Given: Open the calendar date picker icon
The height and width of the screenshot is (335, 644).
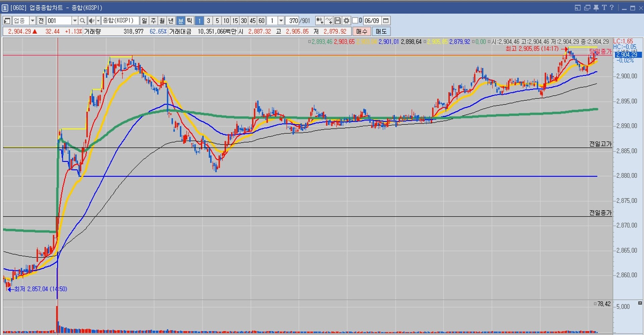Looking at the screenshot, I should pyautogui.click(x=386, y=21).
